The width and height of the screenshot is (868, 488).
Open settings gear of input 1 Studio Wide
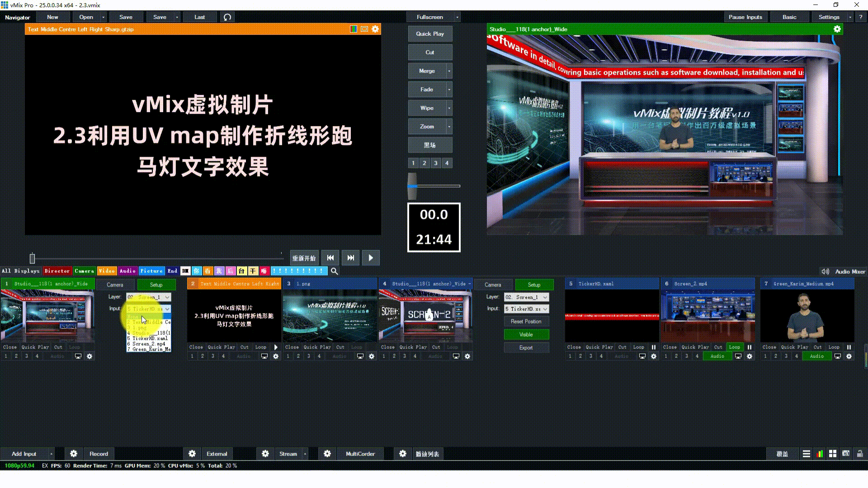(90, 357)
